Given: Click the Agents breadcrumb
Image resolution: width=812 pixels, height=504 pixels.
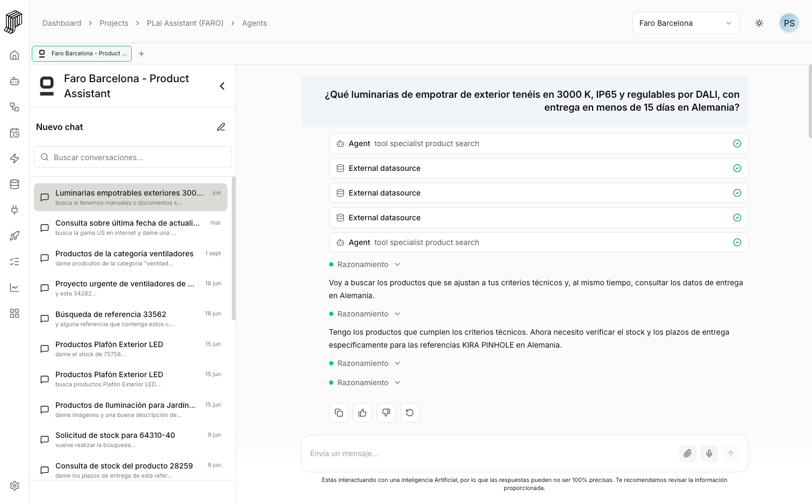Looking at the screenshot, I should [254, 23].
